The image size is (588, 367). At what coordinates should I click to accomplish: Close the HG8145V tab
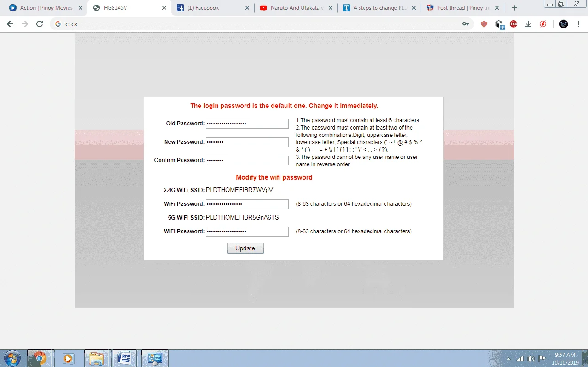click(164, 8)
